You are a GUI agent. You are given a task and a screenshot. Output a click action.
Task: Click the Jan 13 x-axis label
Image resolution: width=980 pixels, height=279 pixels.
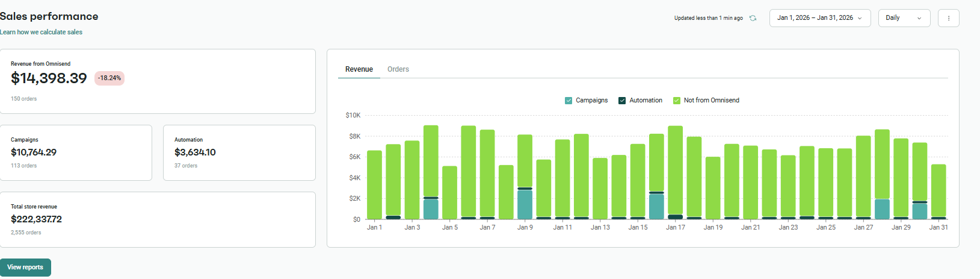pyautogui.click(x=600, y=227)
